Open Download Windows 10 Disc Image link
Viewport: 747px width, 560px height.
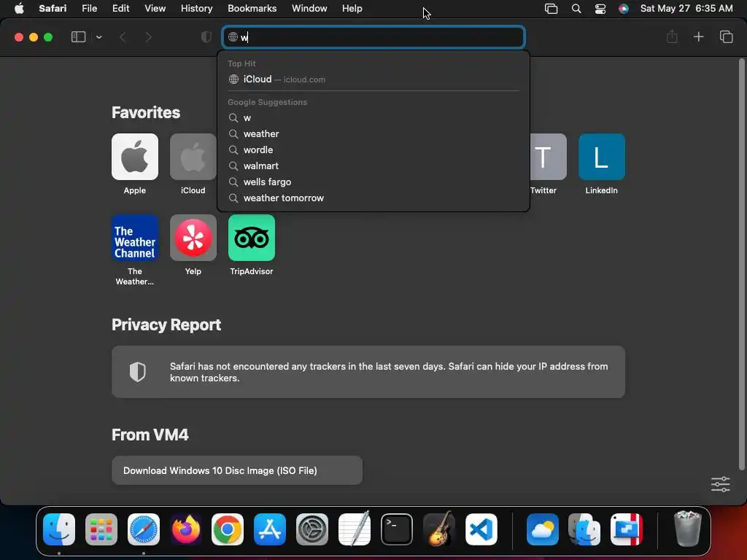coord(237,470)
